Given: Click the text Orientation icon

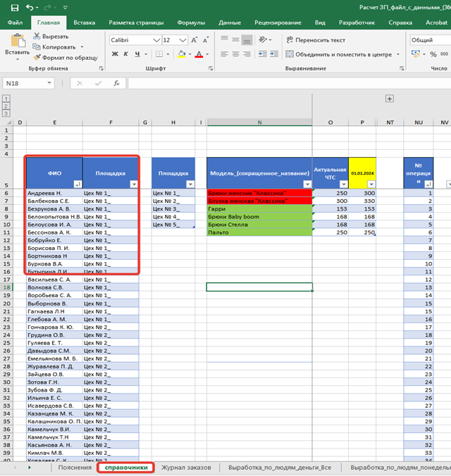Looking at the screenshot, I should coord(263,39).
